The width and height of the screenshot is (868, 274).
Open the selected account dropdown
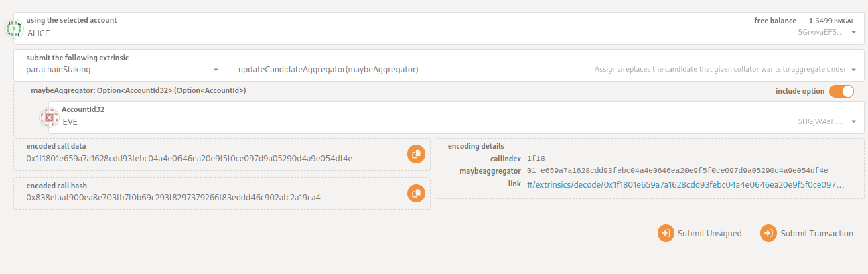853,32
